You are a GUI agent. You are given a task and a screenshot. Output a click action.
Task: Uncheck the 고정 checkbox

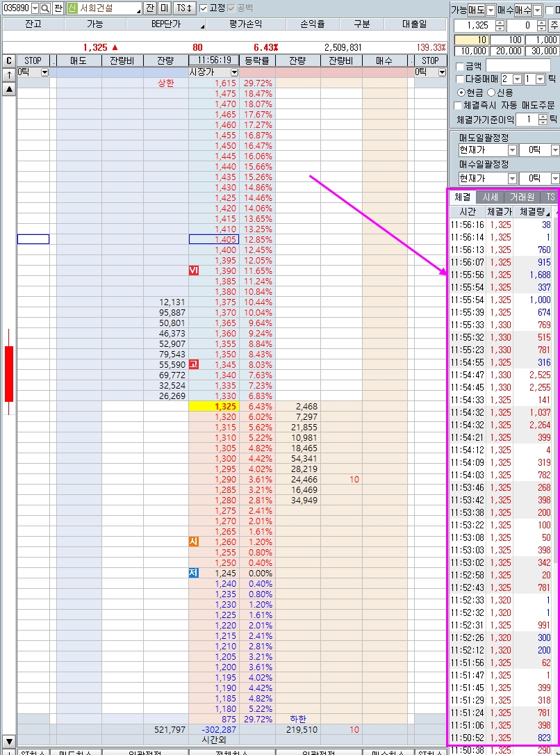[203, 8]
